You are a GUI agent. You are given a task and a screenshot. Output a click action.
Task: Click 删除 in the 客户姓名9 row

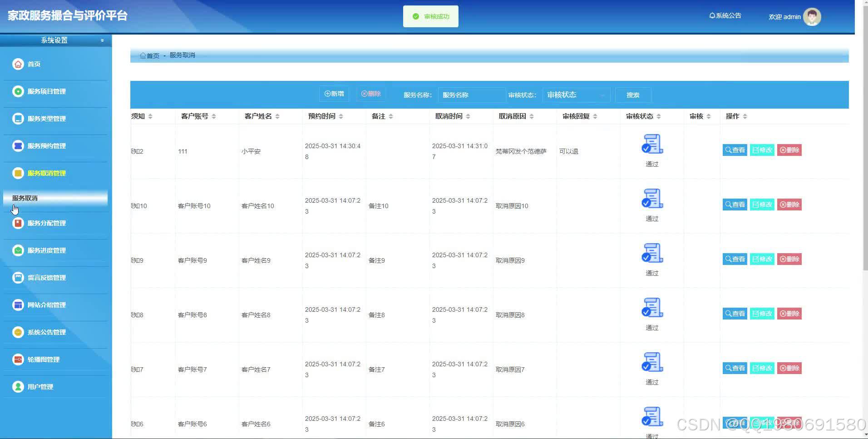[x=789, y=259]
